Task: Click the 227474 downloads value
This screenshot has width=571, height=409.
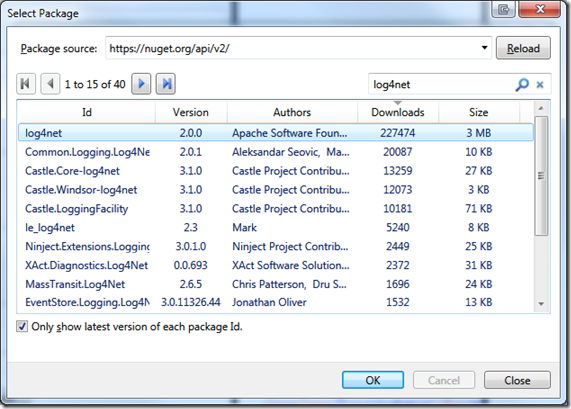Action: pyautogui.click(x=398, y=133)
